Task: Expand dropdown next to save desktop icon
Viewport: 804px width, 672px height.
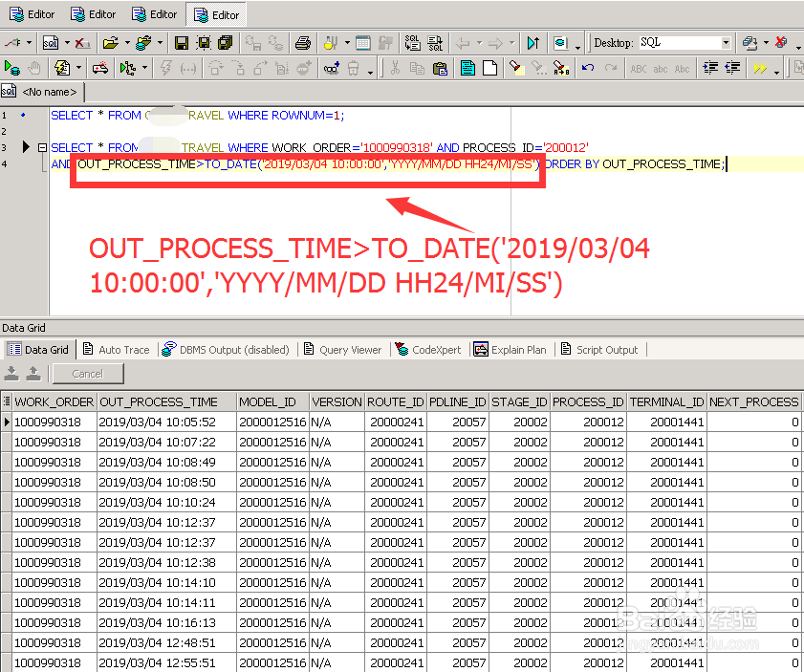Action: click(x=766, y=43)
